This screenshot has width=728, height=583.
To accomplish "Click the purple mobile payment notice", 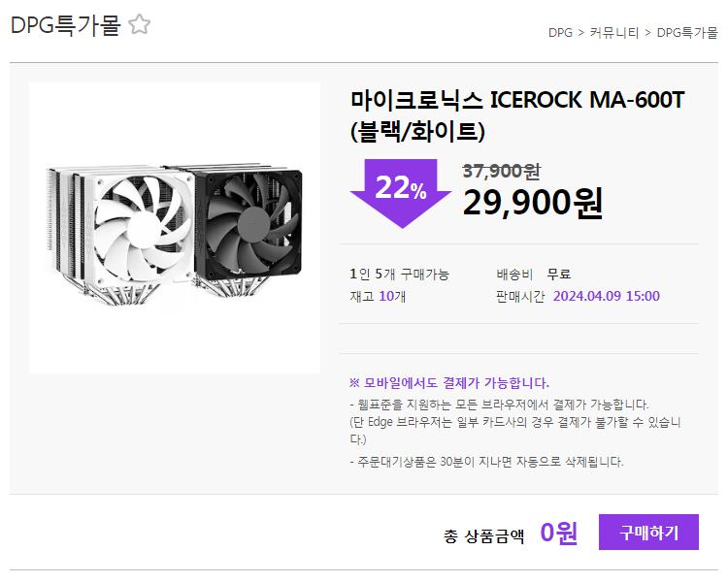I will pyautogui.click(x=449, y=383).
